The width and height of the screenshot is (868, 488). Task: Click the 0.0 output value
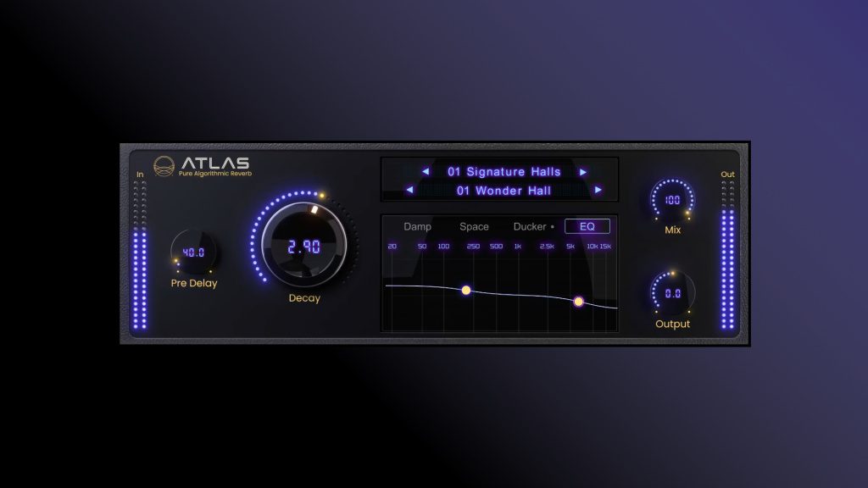tap(672, 293)
